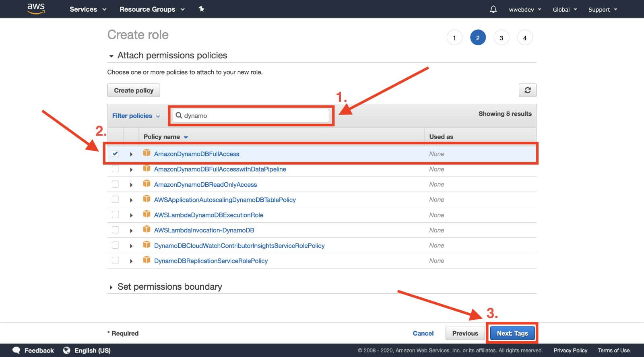Click English (US) language selector
Image resolution: width=644 pixels, height=357 pixels.
[92, 350]
